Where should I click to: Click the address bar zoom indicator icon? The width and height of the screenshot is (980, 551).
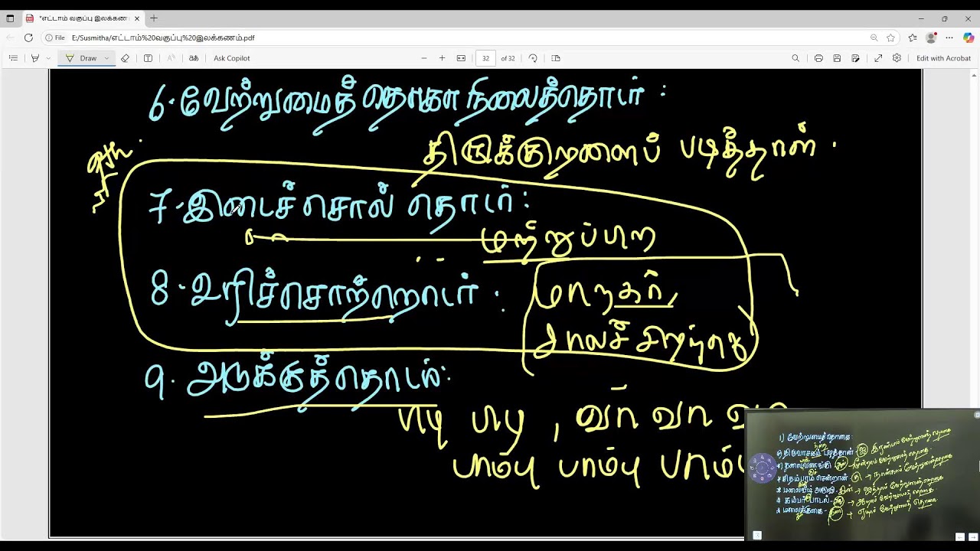coord(874,37)
